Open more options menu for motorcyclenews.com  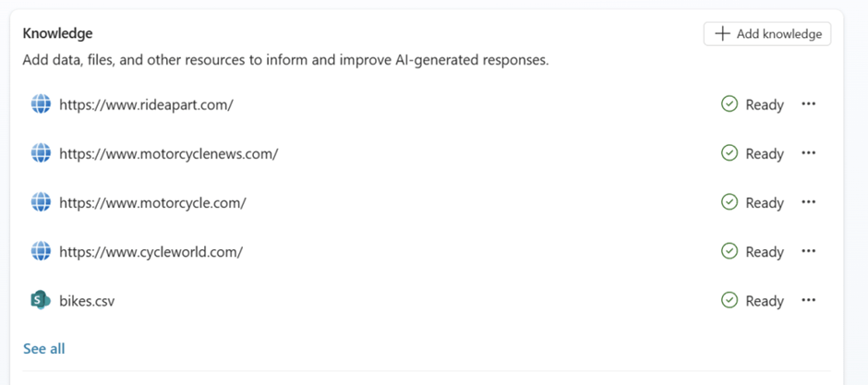coord(809,153)
